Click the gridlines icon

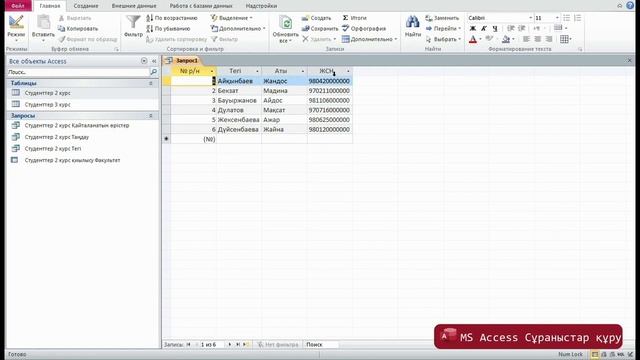click(x=564, y=39)
